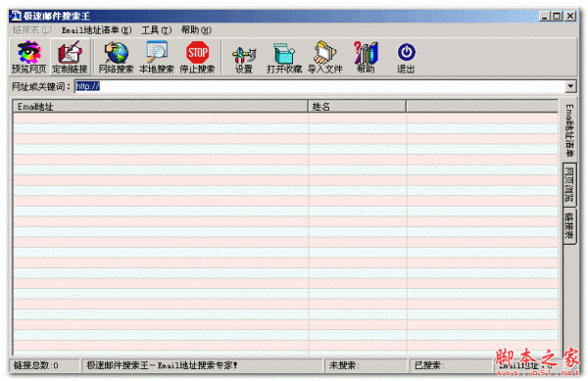Open the 链接表 menu

32,30
